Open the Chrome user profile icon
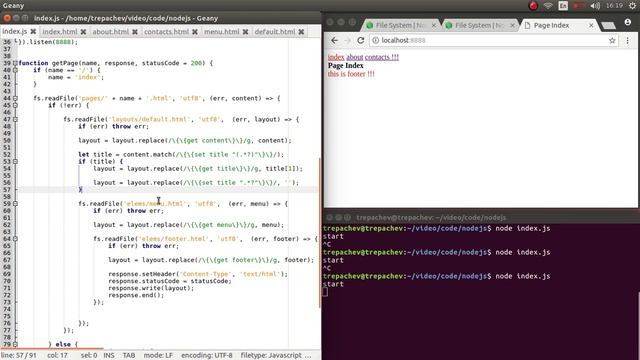This screenshot has height=360, width=640. pos(628,22)
